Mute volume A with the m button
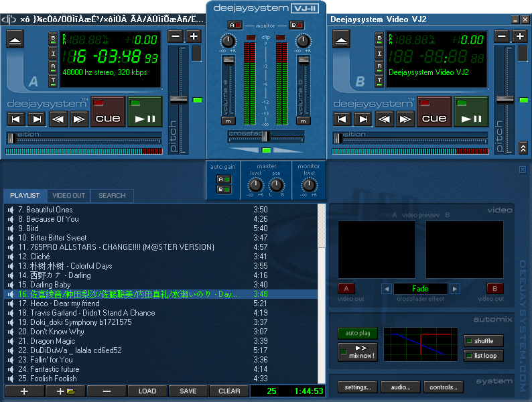Image resolution: width=532 pixels, height=402 pixels. tap(228, 121)
